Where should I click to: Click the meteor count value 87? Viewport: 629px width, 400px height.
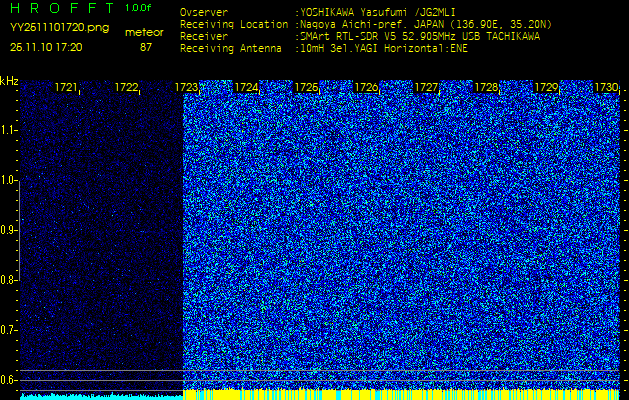tap(146, 47)
